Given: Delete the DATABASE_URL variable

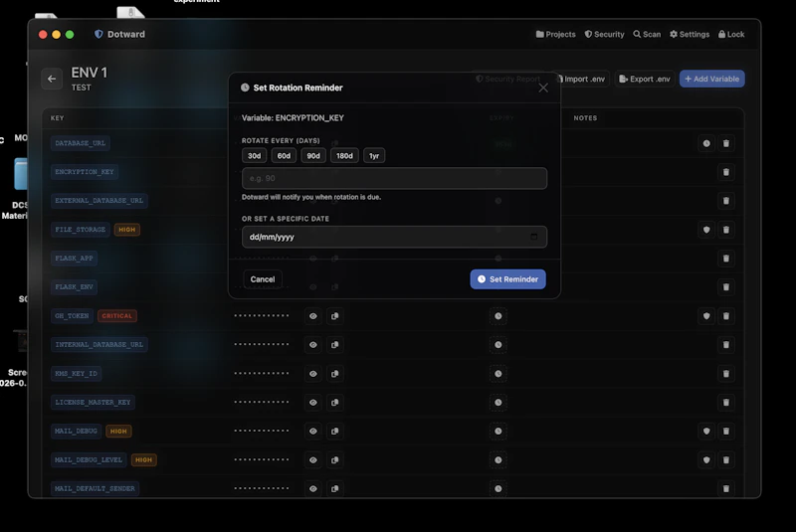Looking at the screenshot, I should pyautogui.click(x=726, y=143).
